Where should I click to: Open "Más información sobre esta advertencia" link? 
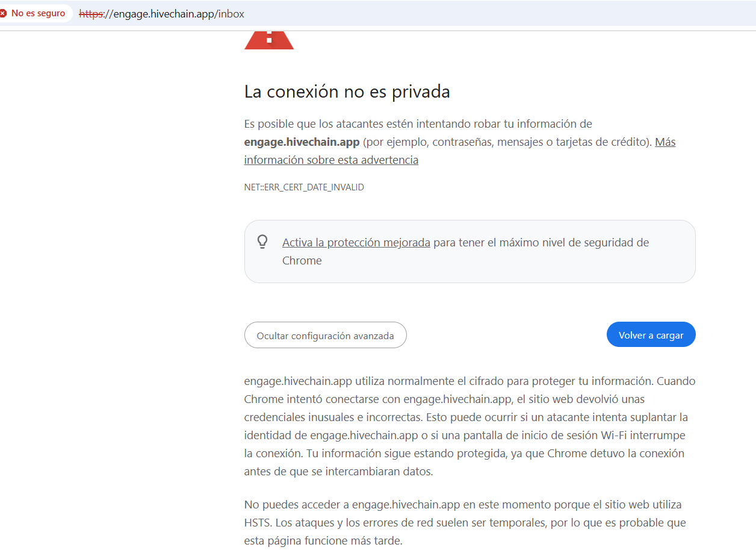(x=460, y=151)
